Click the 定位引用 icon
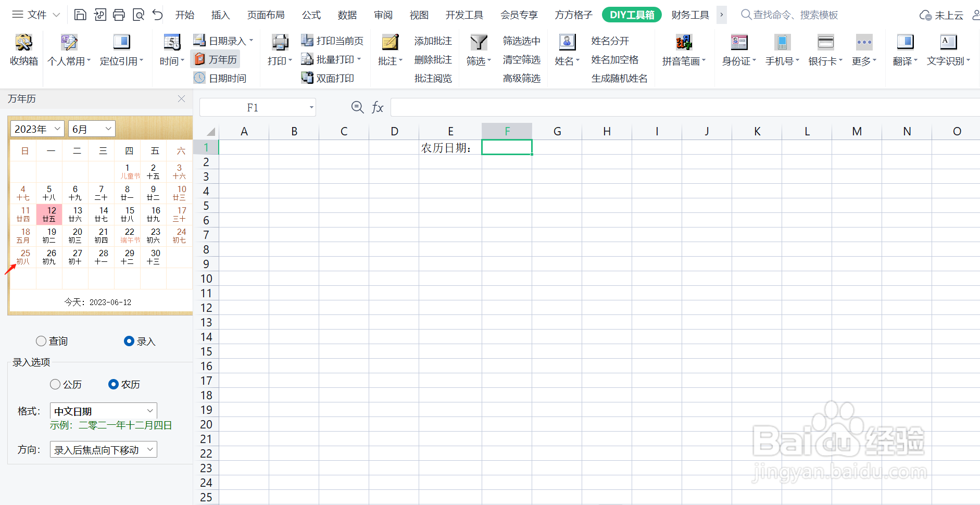 coord(121,42)
